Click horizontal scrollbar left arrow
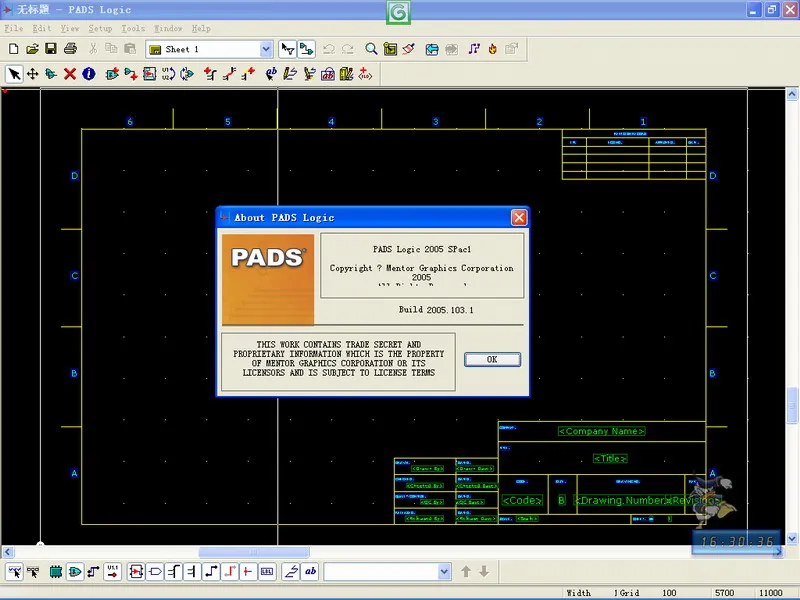800x600 pixels. 7,552
